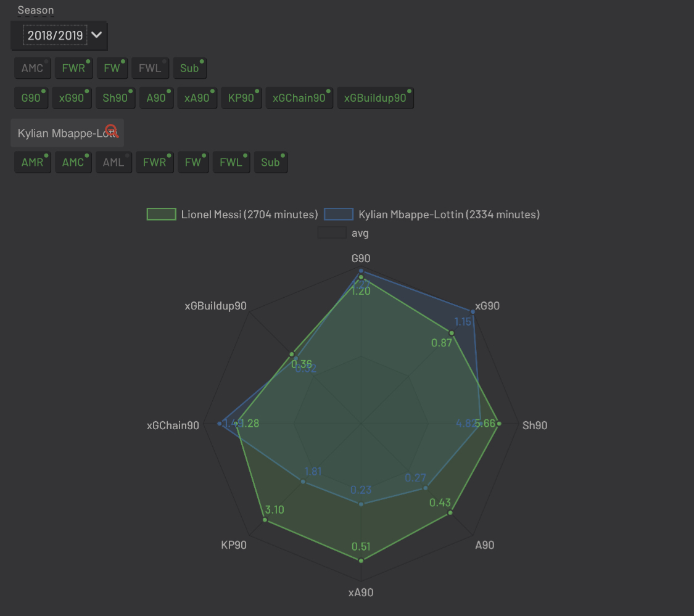Click the KP90 axis label on radar
This screenshot has height=616, width=694.
tap(234, 544)
